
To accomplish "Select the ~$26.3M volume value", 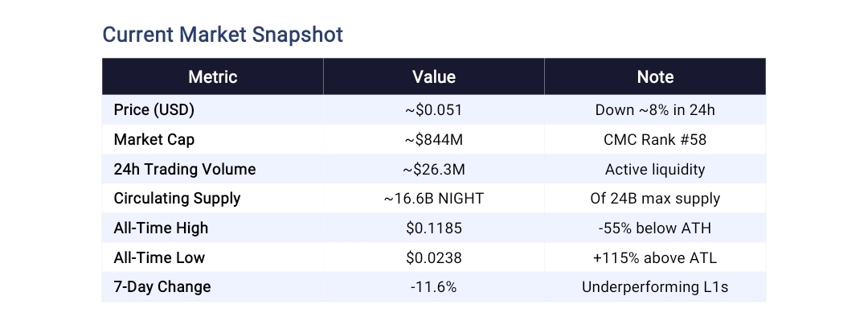I will tap(433, 170).
